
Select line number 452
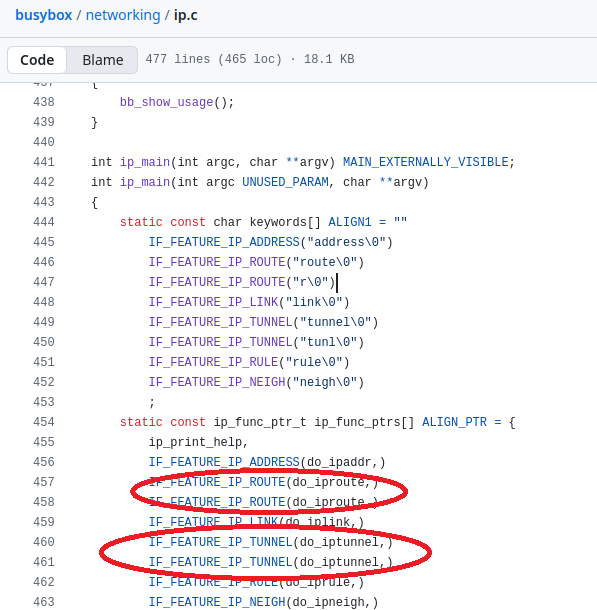(44, 382)
